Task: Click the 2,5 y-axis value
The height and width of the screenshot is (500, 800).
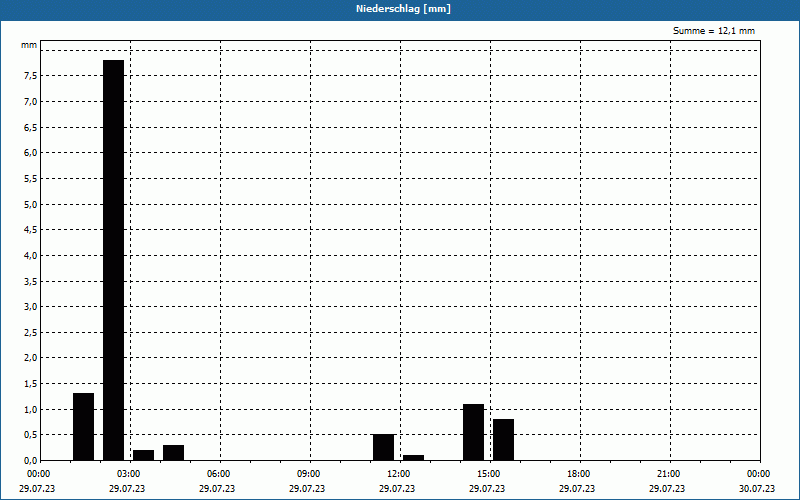Action: pyautogui.click(x=31, y=332)
